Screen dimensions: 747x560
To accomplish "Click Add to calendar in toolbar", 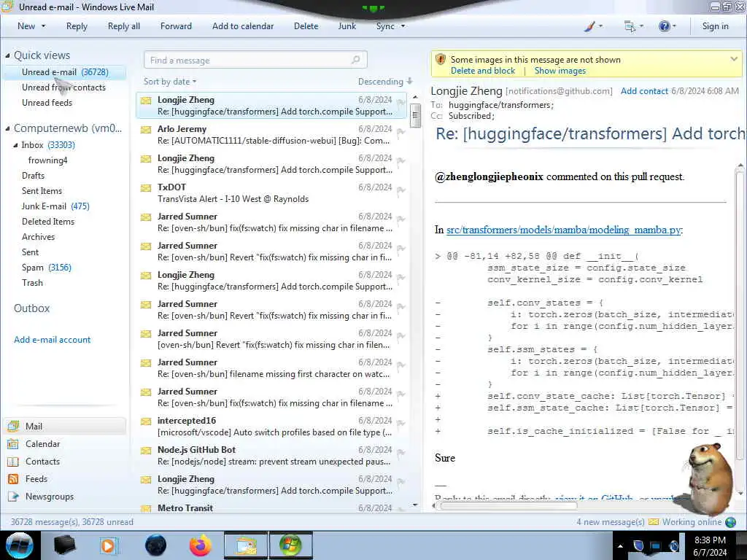I will pos(243,26).
